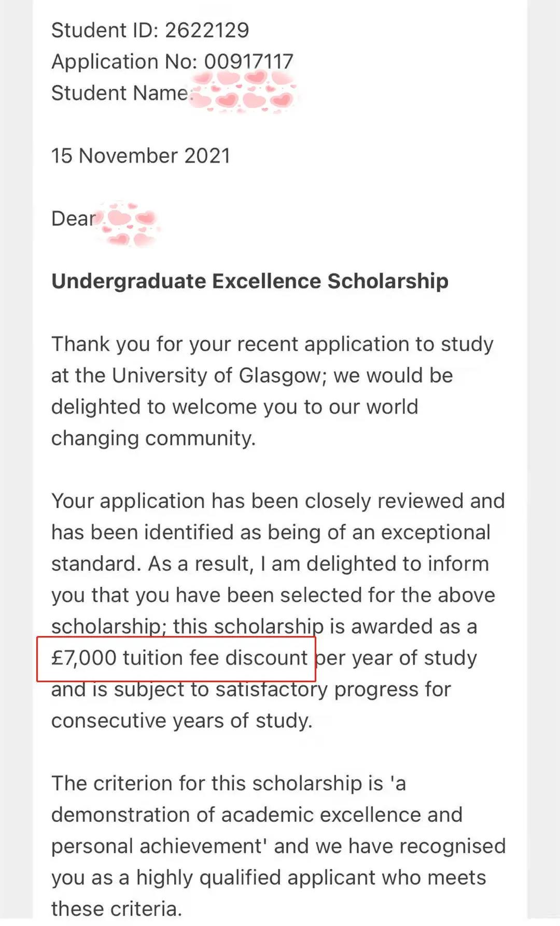Click the line starting Your application has been
This screenshot has height=926, width=560.
click(278, 501)
